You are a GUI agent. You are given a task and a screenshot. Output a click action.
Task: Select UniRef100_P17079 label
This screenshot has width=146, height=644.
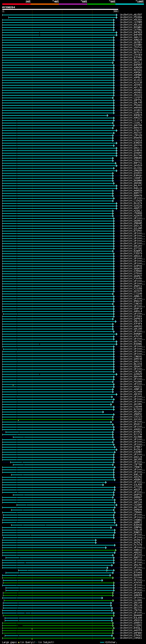131,545
